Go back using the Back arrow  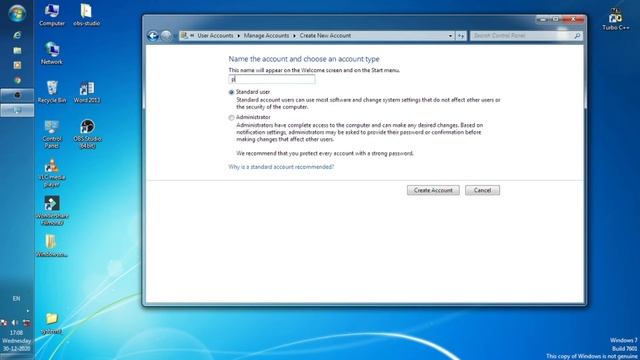pyautogui.click(x=153, y=36)
